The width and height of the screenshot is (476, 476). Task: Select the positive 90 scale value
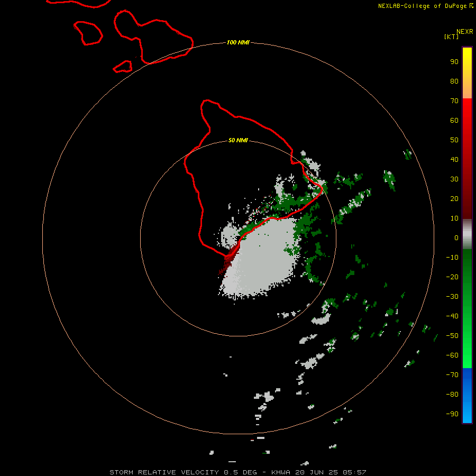pyautogui.click(x=454, y=62)
